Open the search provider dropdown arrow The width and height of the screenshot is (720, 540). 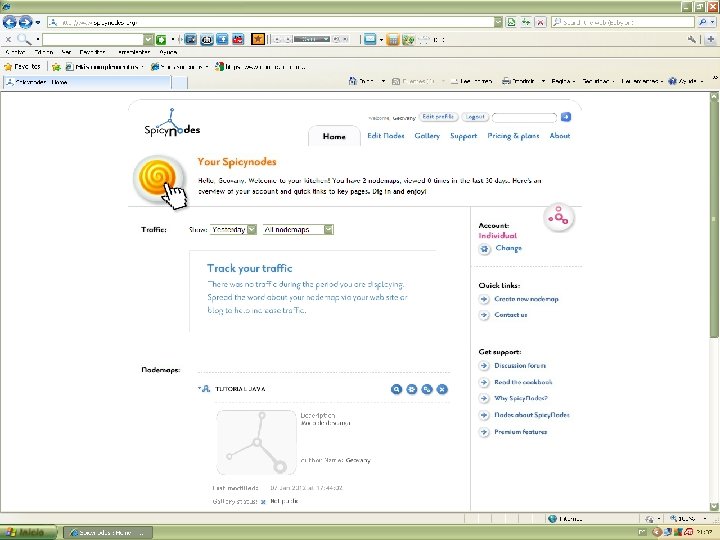712,22
